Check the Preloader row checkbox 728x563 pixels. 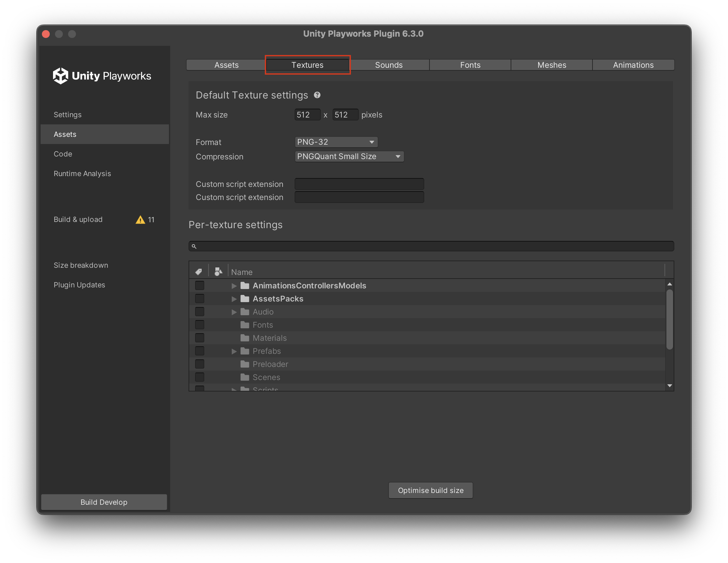pyautogui.click(x=200, y=364)
